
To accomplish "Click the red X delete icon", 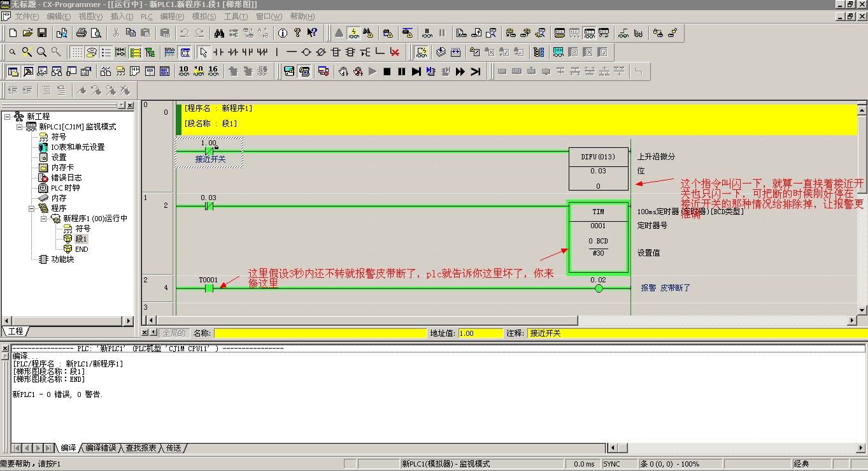I will 395,52.
